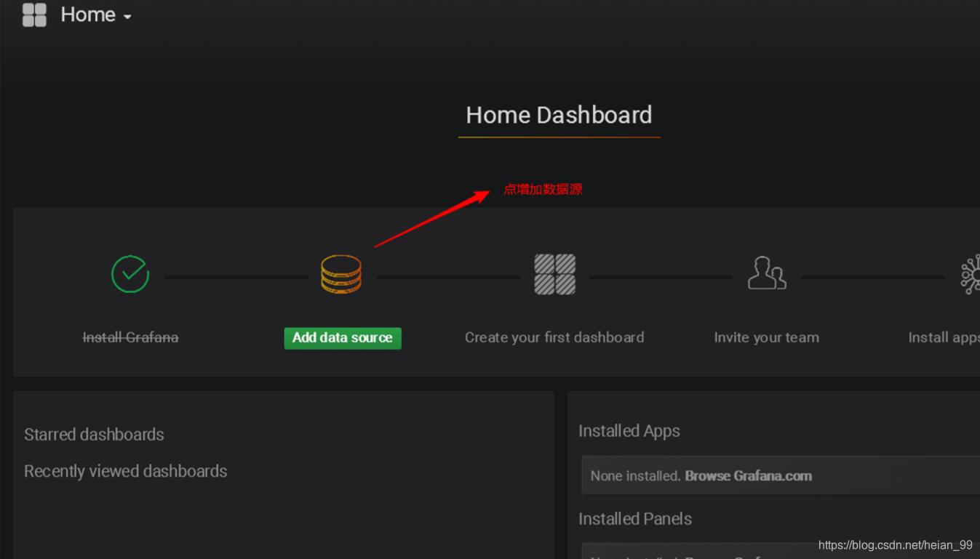
Task: Open Browse Grafana.com link under Installed Apps
Action: tap(748, 476)
